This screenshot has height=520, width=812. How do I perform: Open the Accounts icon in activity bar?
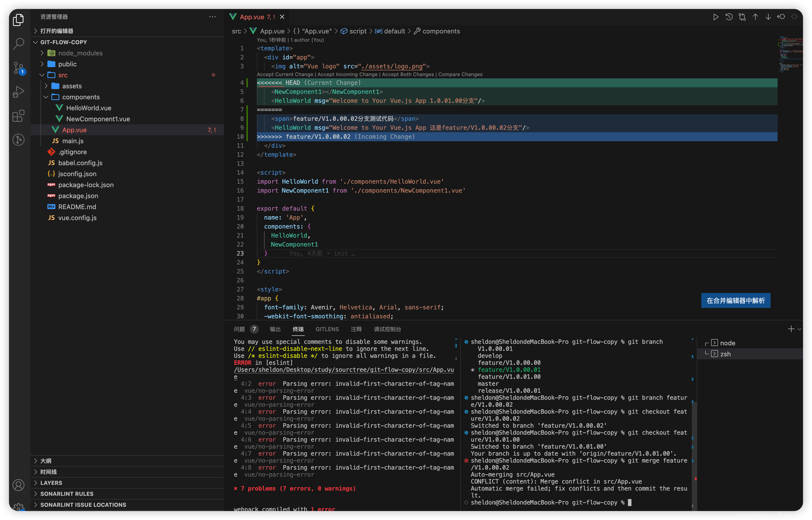(x=18, y=485)
